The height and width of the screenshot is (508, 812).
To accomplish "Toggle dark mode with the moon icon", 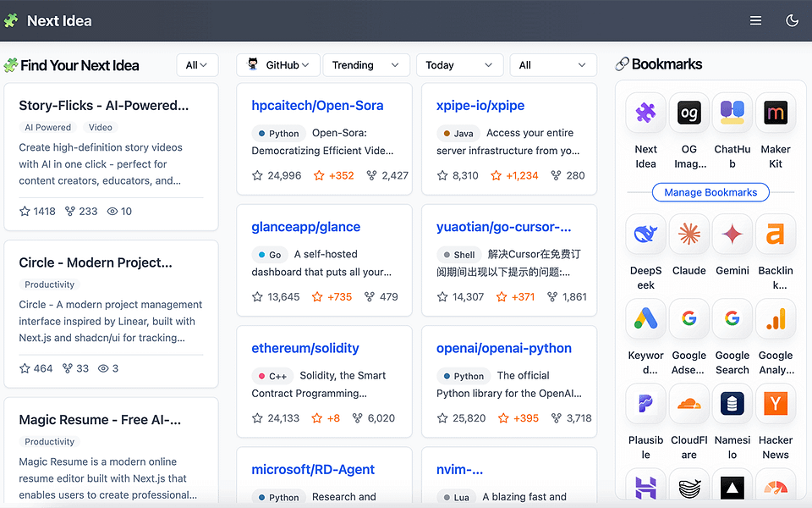I will 792,20.
